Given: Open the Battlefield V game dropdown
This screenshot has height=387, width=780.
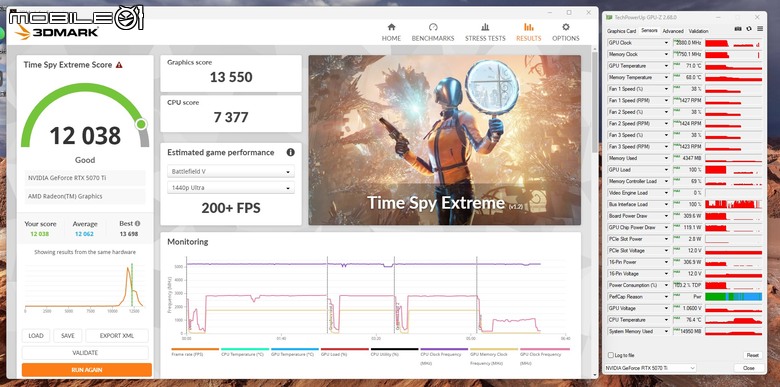Looking at the screenshot, I should 231,172.
